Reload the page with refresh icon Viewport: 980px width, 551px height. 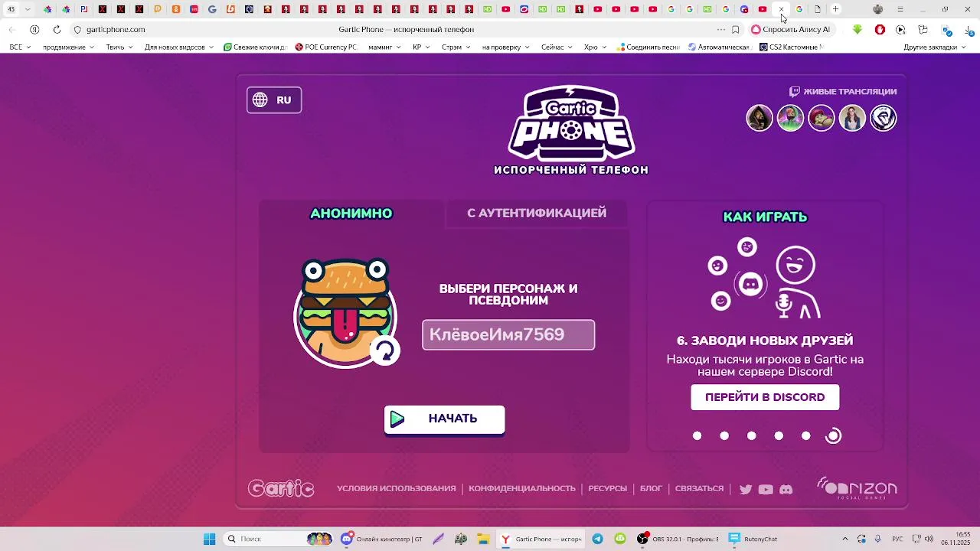[57, 30]
